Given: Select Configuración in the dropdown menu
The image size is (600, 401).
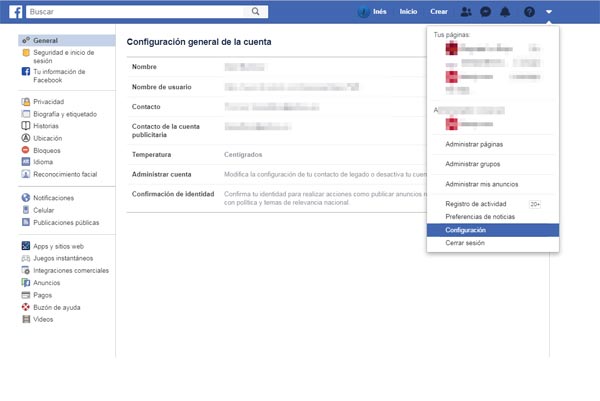Looking at the screenshot, I should 493,230.
